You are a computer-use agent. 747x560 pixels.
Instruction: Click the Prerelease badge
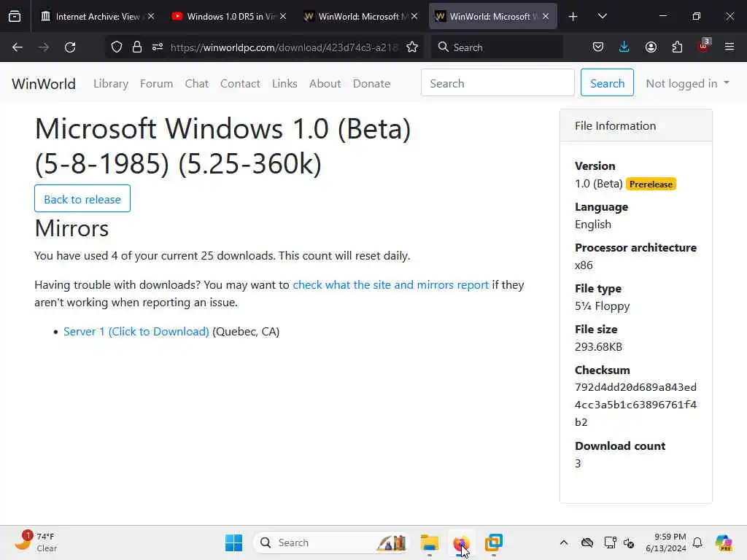pyautogui.click(x=651, y=184)
